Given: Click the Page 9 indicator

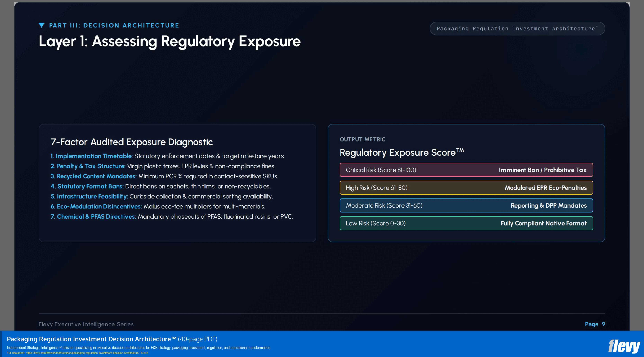Looking at the screenshot, I should click(595, 324).
